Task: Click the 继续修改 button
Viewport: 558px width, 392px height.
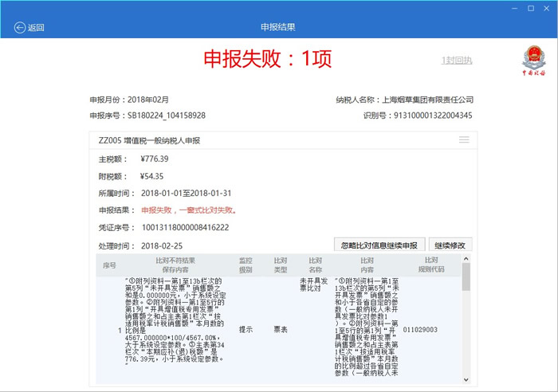Action: (450, 245)
